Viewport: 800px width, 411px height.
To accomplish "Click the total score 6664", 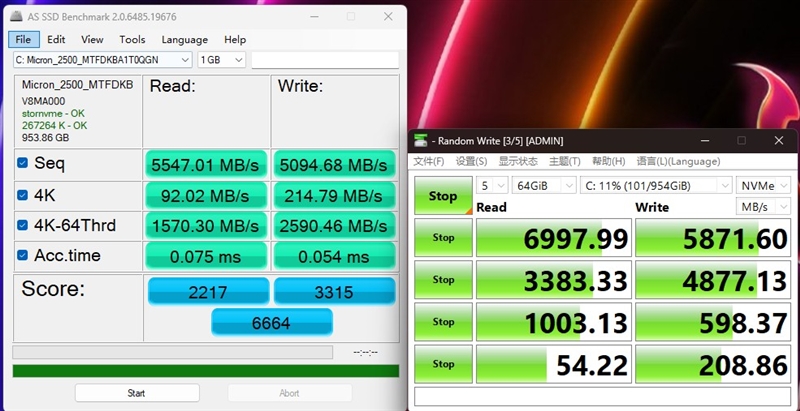I will (271, 322).
